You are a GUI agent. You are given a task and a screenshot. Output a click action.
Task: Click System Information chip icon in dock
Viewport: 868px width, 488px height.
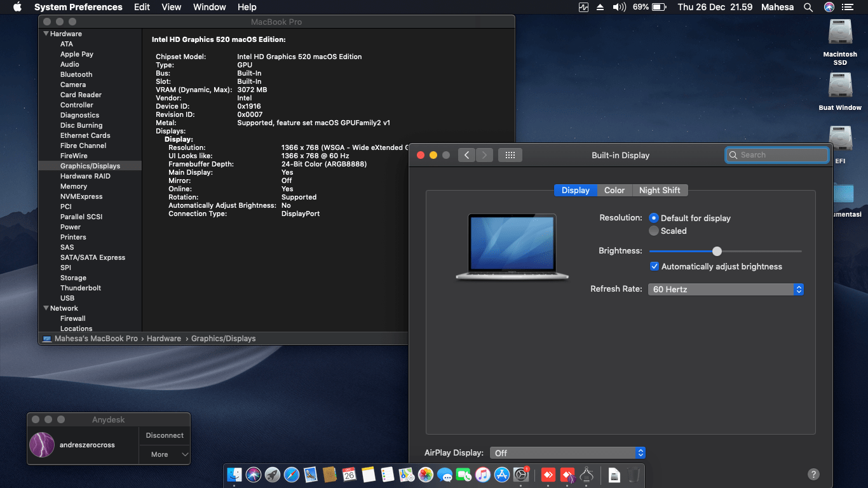(x=587, y=474)
